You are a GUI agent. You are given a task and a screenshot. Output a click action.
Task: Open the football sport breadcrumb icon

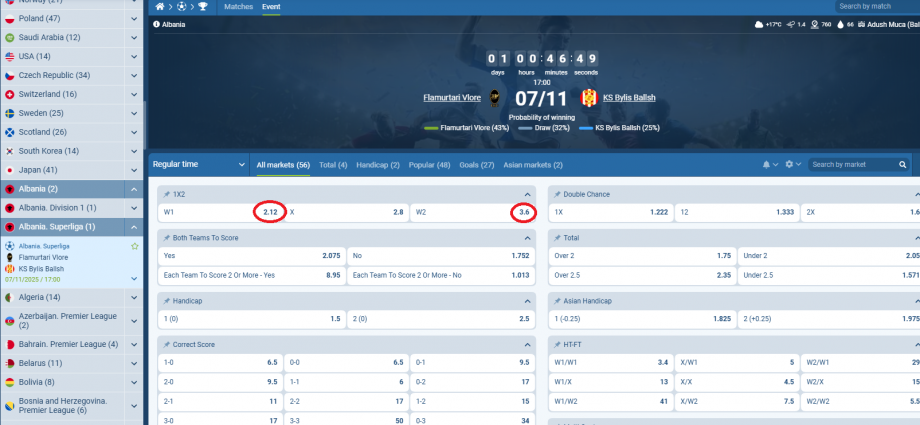tap(181, 6)
